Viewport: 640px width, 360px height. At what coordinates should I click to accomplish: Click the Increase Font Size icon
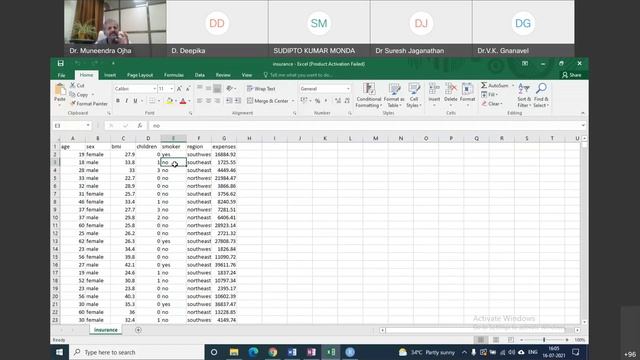[179, 89]
